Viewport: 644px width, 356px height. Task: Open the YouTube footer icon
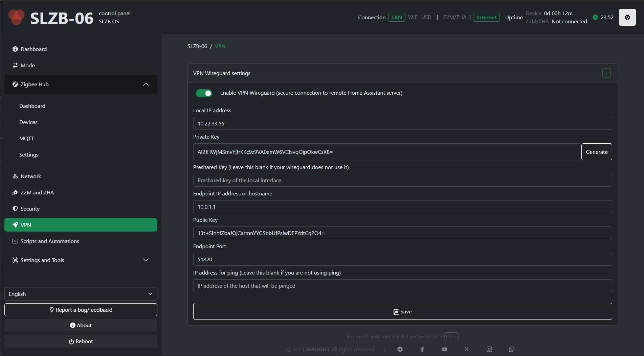tap(444, 349)
